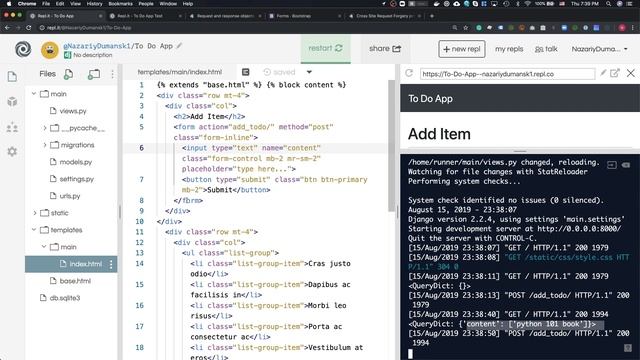Open the Files sidebar icon
This screenshot has width=640, height=360.
coord(12,76)
